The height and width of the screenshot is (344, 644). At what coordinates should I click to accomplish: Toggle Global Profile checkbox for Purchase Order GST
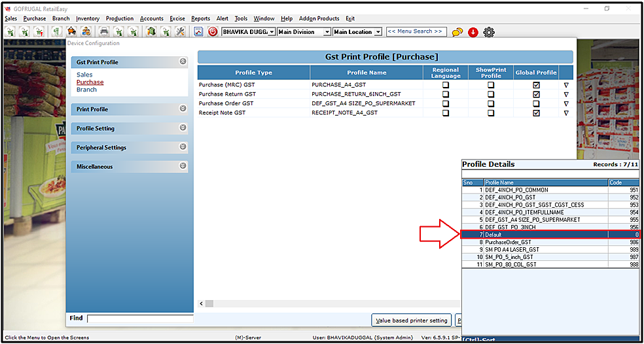click(x=536, y=103)
